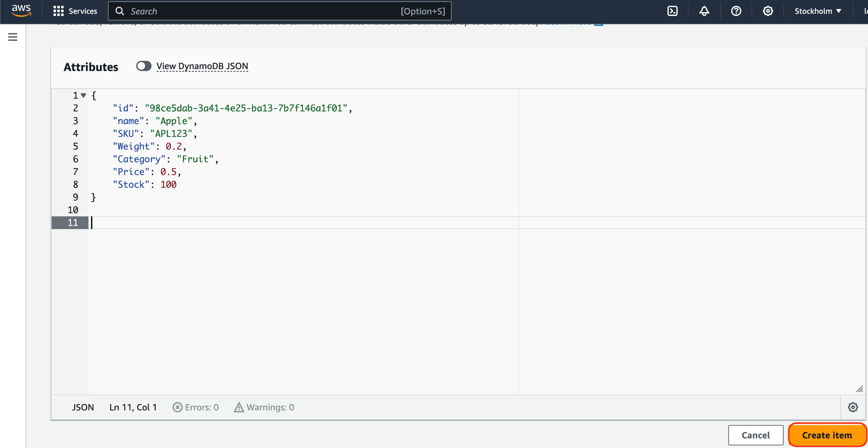Click the "id" key on line 2
The image size is (868, 448).
pos(123,108)
